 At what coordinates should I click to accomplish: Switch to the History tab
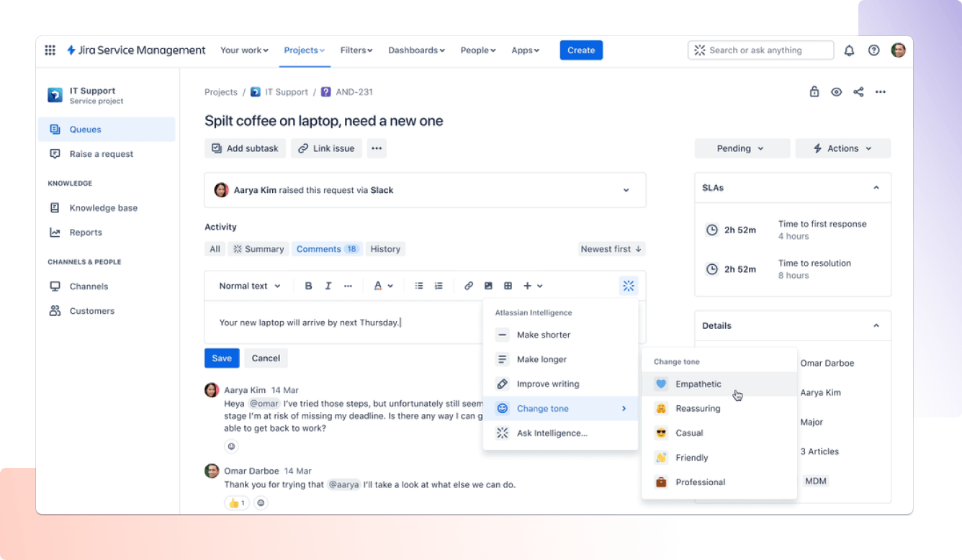385,249
